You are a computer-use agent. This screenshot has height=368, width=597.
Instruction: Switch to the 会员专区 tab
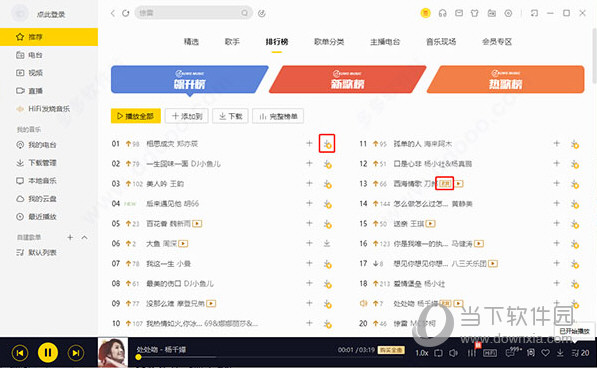(497, 41)
